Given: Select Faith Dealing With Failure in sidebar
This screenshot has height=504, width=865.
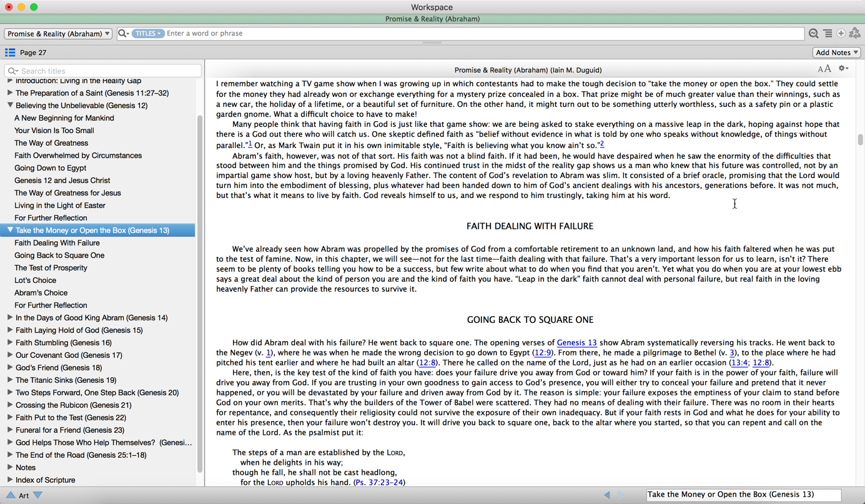Looking at the screenshot, I should [x=57, y=243].
